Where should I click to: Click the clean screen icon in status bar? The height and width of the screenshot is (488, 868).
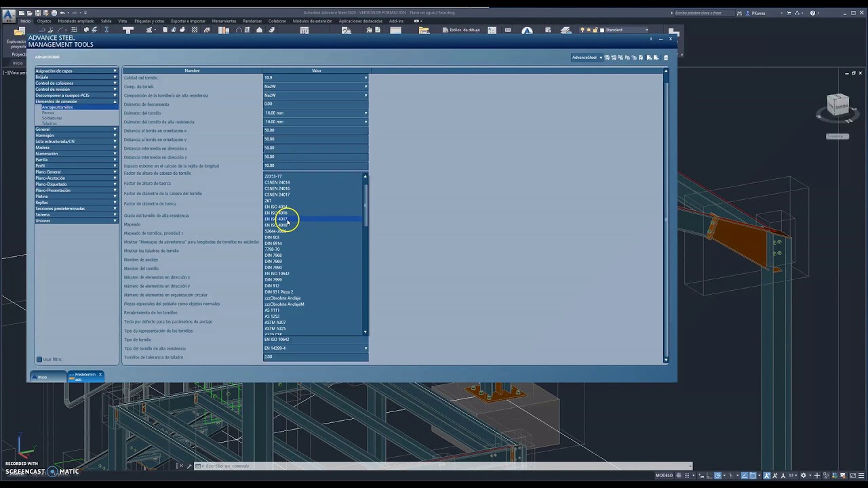point(853,475)
